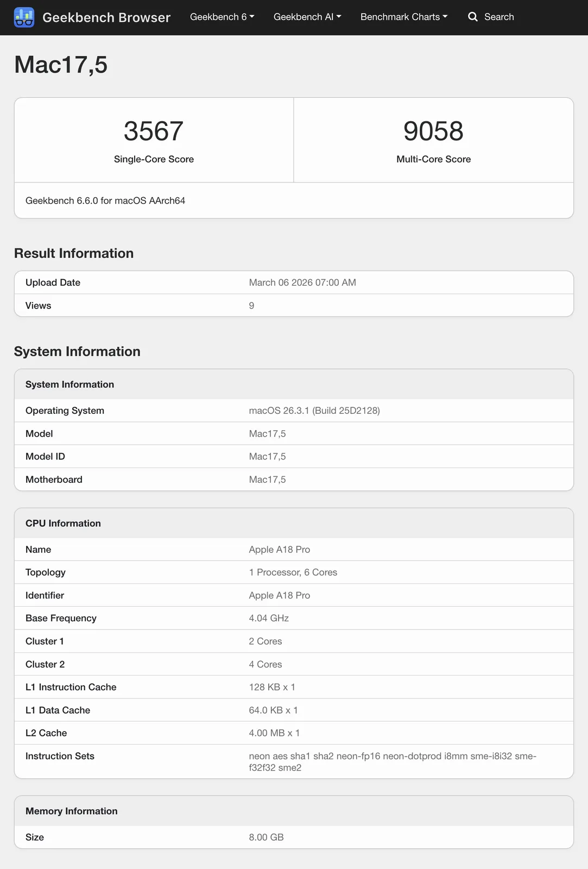The width and height of the screenshot is (588, 869).
Task: Select the 3567 Single-Core Score
Action: click(154, 131)
